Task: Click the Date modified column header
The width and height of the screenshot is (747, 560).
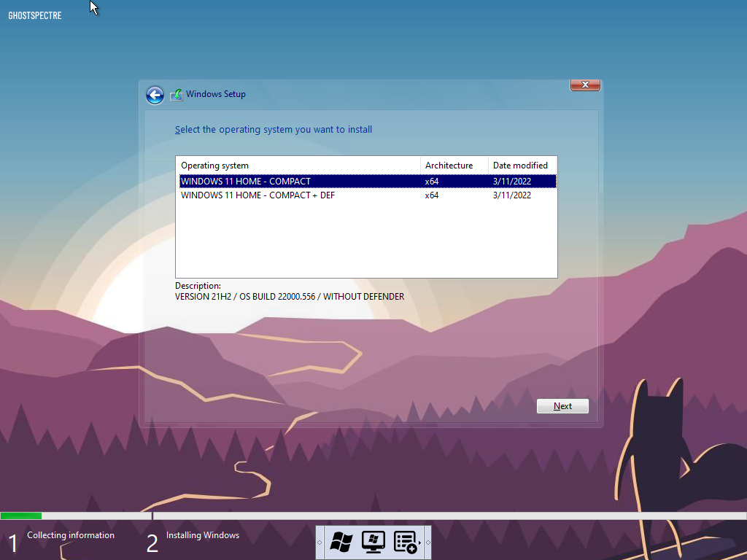Action: [522, 166]
